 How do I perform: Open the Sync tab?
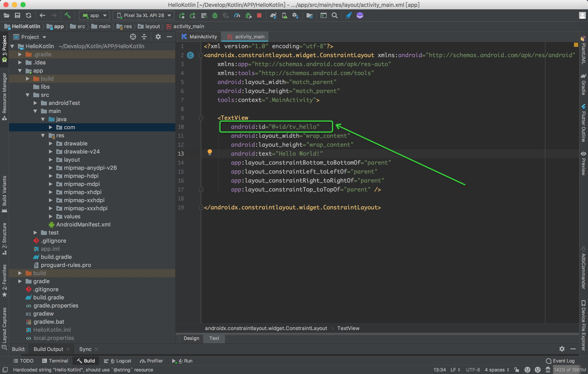click(85, 349)
